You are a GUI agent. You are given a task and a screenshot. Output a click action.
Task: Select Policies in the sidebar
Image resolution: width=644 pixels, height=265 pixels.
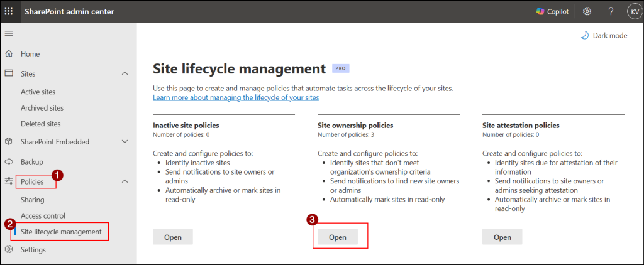pyautogui.click(x=32, y=181)
